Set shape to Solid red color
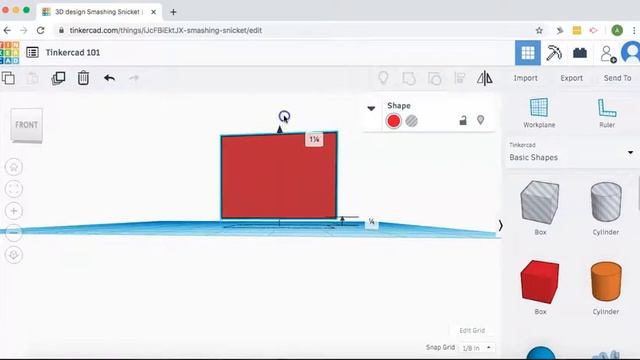This screenshot has width=640, height=360. (393, 121)
